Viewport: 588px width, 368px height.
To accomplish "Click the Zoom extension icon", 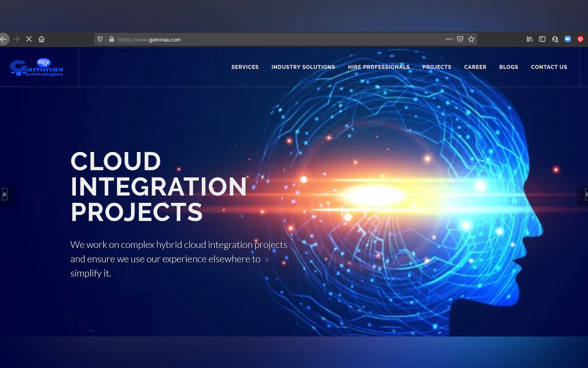I will (567, 39).
